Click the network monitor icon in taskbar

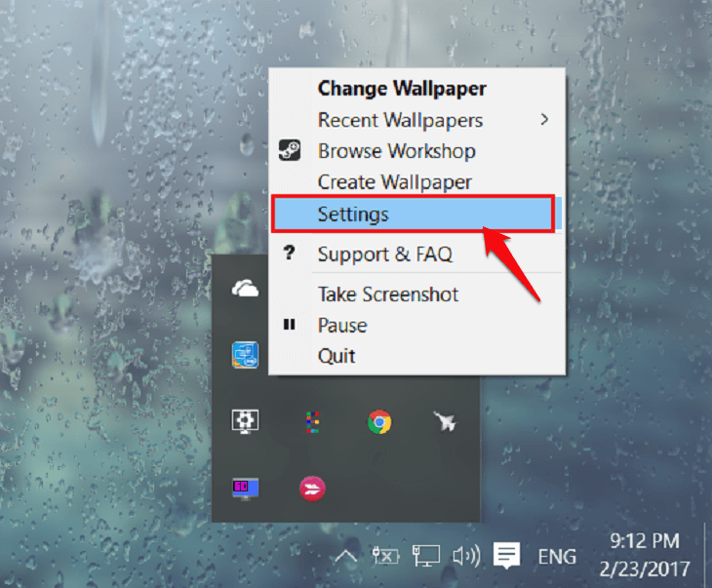pos(426,556)
